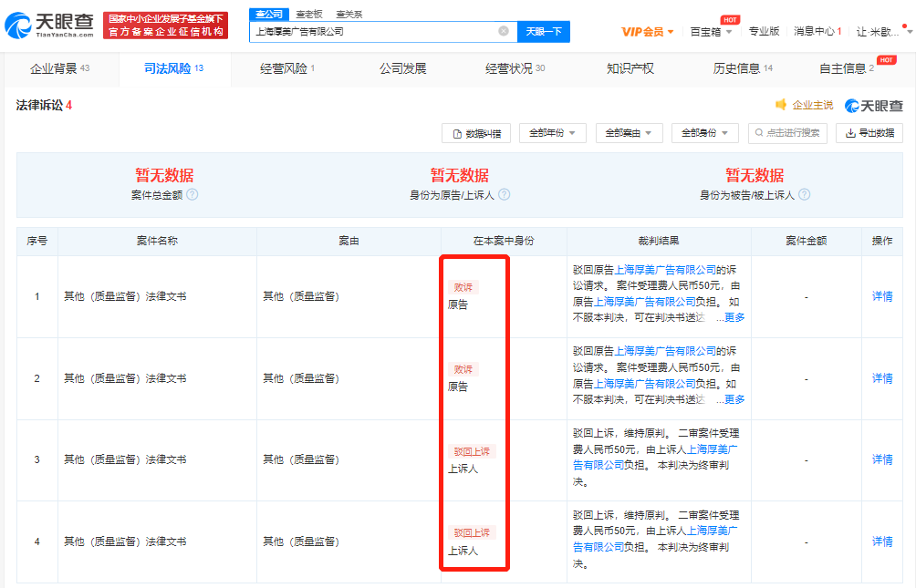916x588 pixels.
Task: Open 消息中心 notifications
Action: (x=817, y=32)
